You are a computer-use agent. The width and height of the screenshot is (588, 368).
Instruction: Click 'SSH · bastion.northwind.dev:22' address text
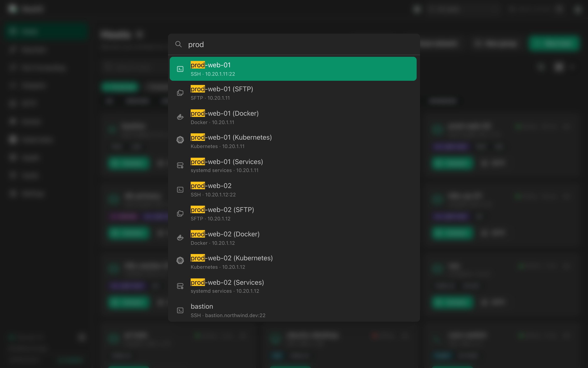pyautogui.click(x=228, y=315)
